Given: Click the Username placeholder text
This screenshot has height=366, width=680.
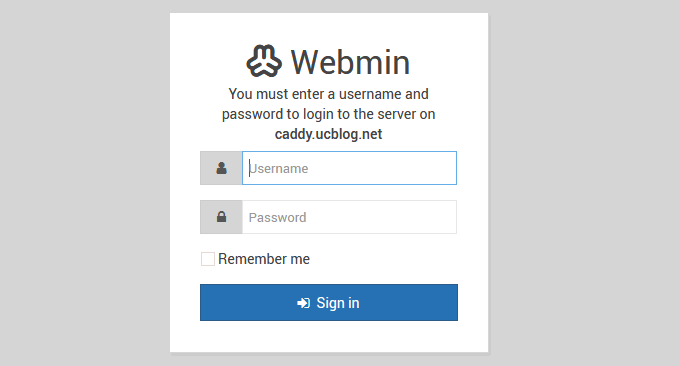Looking at the screenshot, I should (x=278, y=168).
